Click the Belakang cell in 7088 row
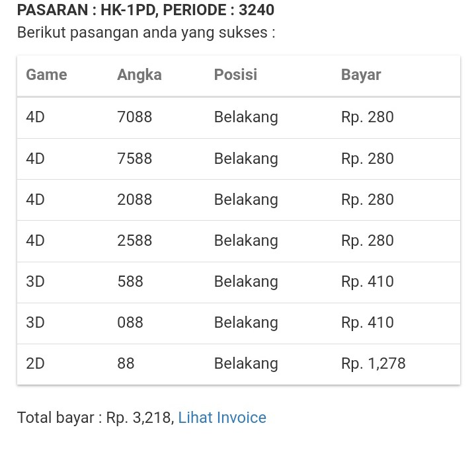 pyautogui.click(x=246, y=117)
